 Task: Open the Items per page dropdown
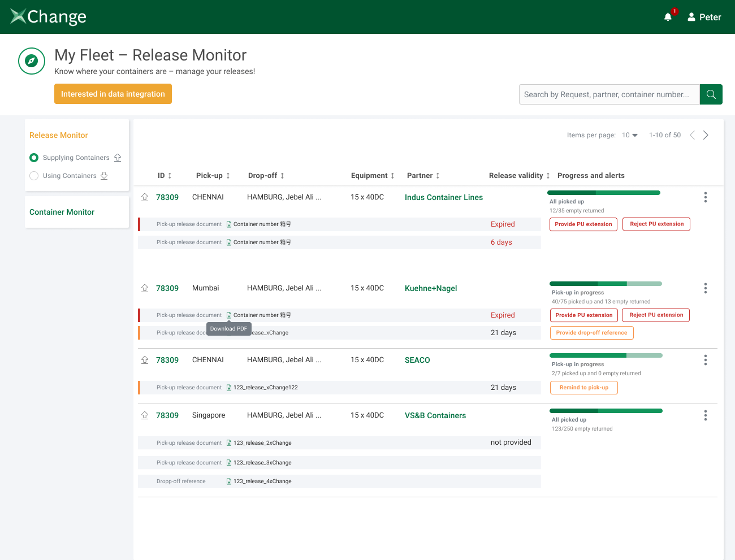pos(630,135)
